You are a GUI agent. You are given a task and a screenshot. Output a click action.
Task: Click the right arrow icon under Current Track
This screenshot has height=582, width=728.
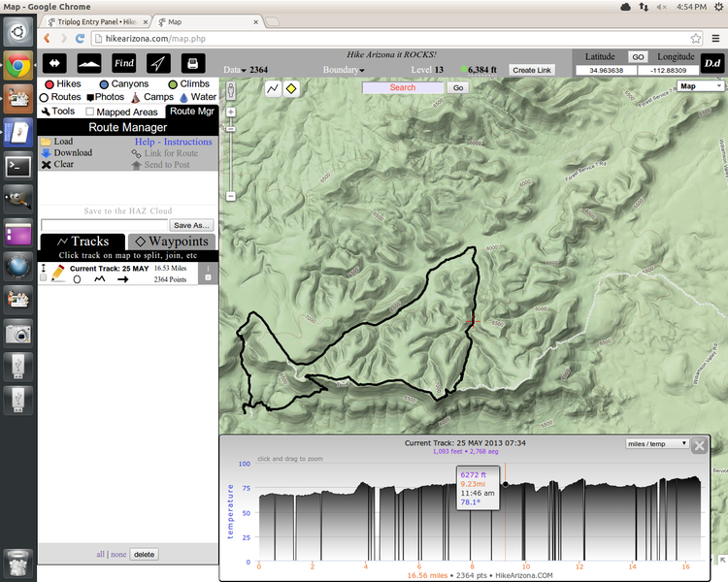click(123, 279)
